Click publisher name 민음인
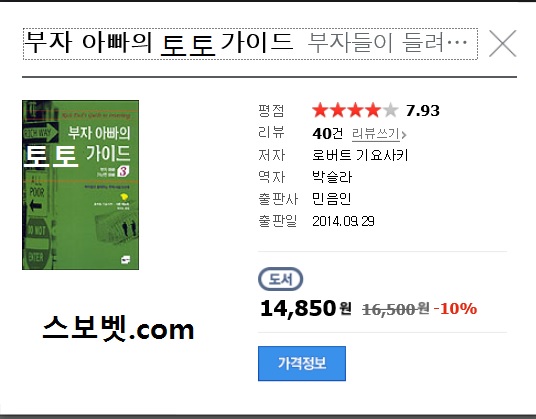This screenshot has height=419, width=536. [x=332, y=199]
